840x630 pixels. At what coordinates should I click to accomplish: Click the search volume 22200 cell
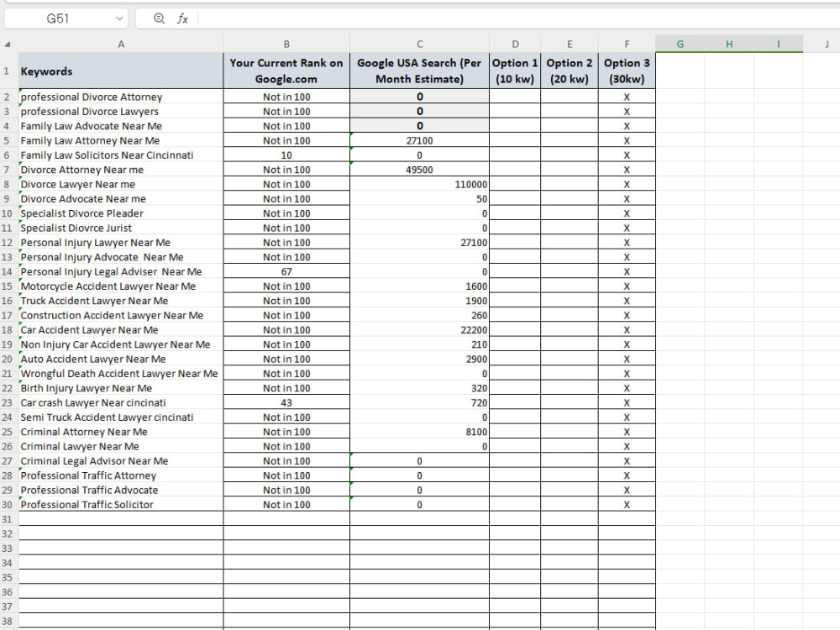pos(419,329)
